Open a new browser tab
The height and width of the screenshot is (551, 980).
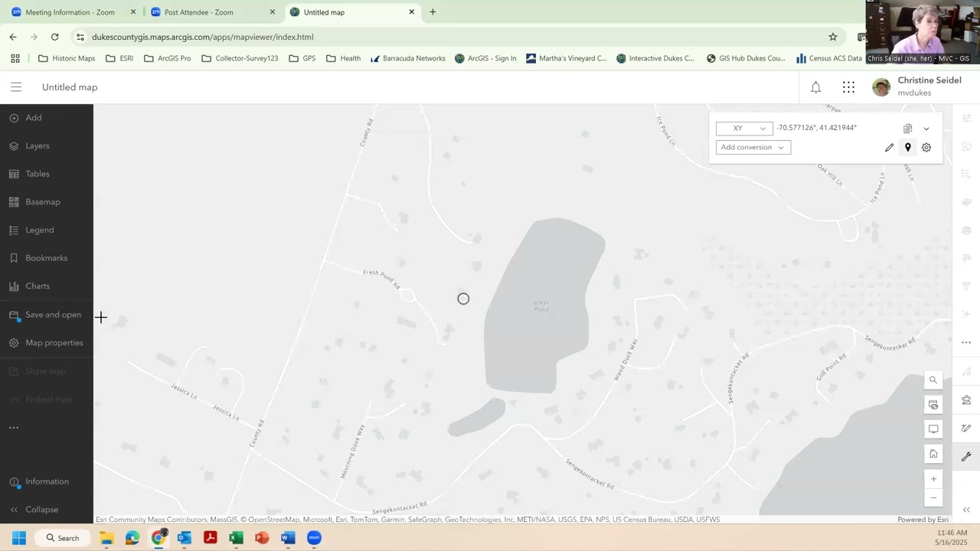(433, 12)
